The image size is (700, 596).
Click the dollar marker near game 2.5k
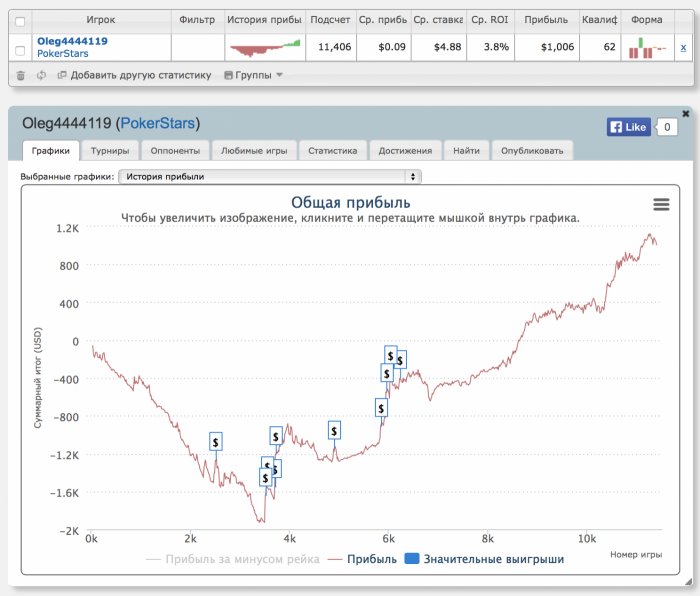coord(216,442)
